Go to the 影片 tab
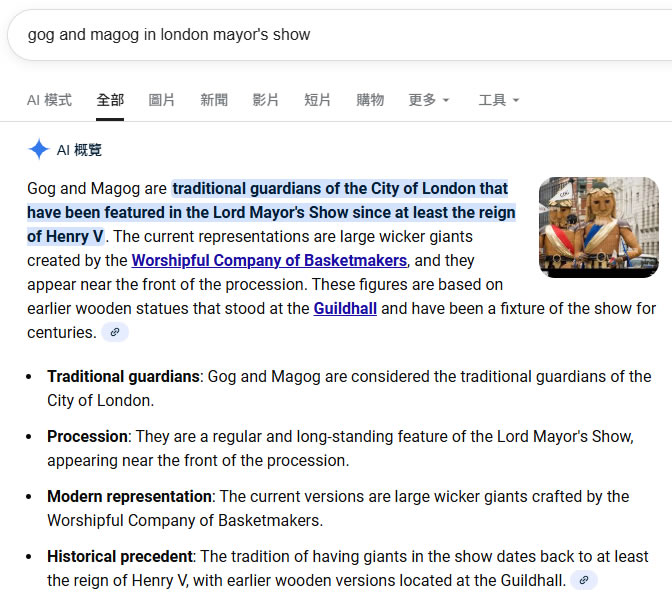The height and width of the screenshot is (604, 672). click(266, 100)
